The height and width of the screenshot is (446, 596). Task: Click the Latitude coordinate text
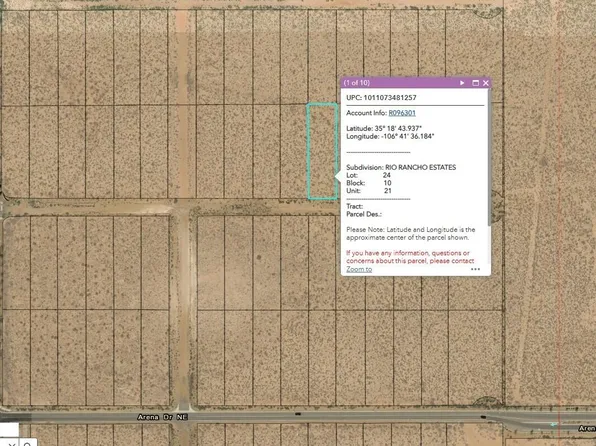[x=384, y=129]
